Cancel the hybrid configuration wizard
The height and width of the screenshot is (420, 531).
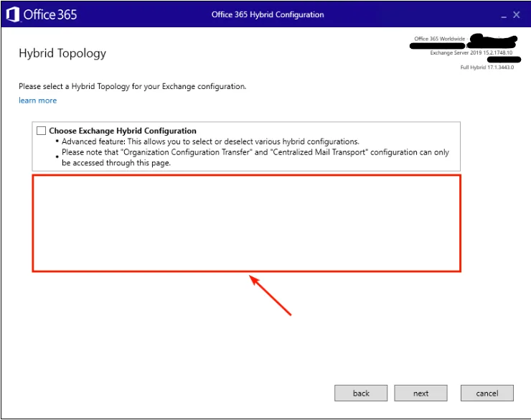(x=487, y=393)
